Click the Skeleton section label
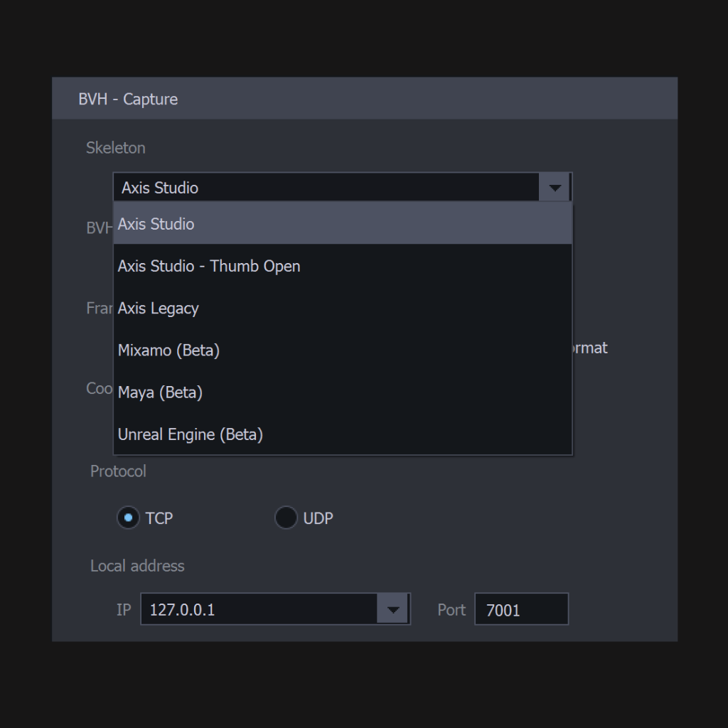 [116, 148]
